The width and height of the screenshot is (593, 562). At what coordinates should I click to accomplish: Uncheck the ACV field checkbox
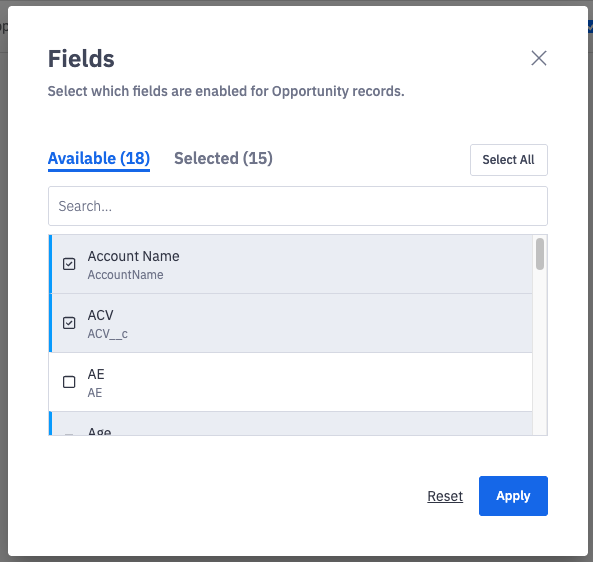click(69, 323)
